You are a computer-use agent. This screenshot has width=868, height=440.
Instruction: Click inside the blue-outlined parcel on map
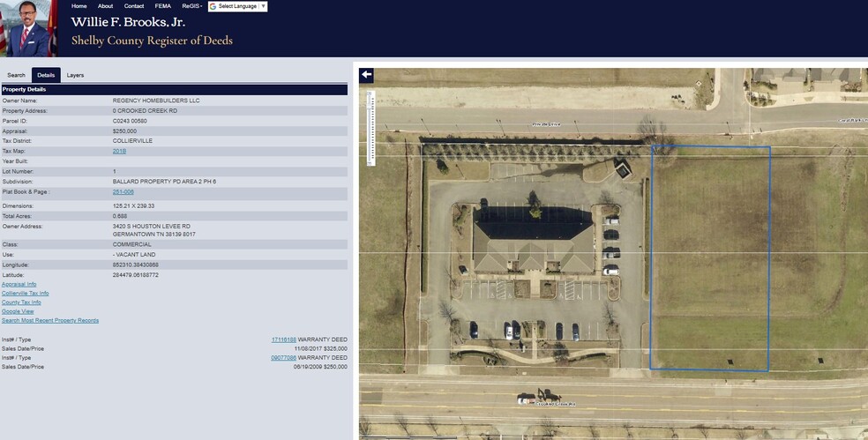[710, 257]
